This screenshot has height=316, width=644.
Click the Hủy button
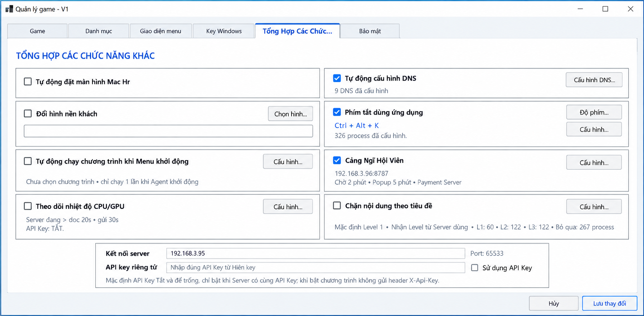click(554, 303)
